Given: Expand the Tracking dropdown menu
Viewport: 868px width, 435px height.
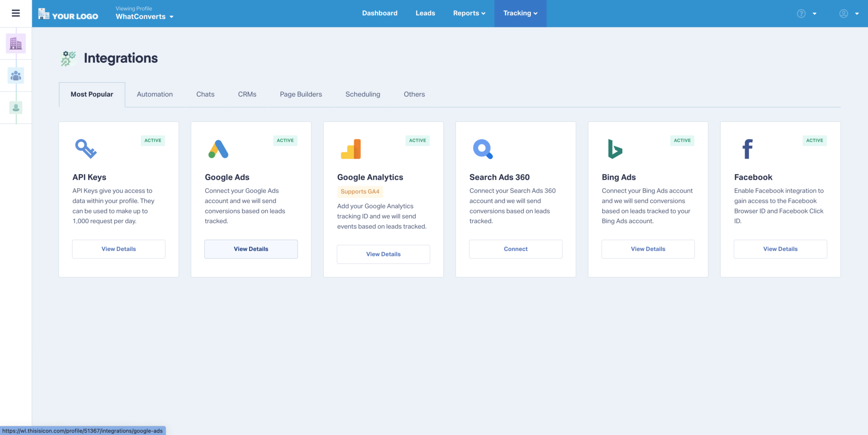Looking at the screenshot, I should (x=520, y=13).
